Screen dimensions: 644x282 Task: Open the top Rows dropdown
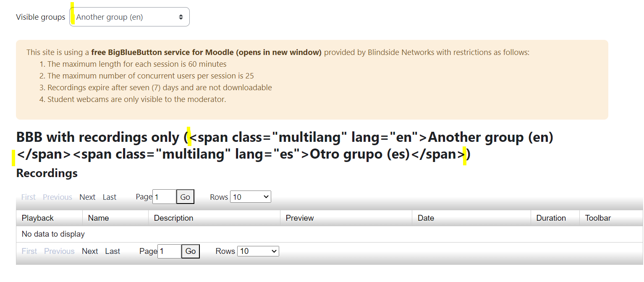pos(251,197)
